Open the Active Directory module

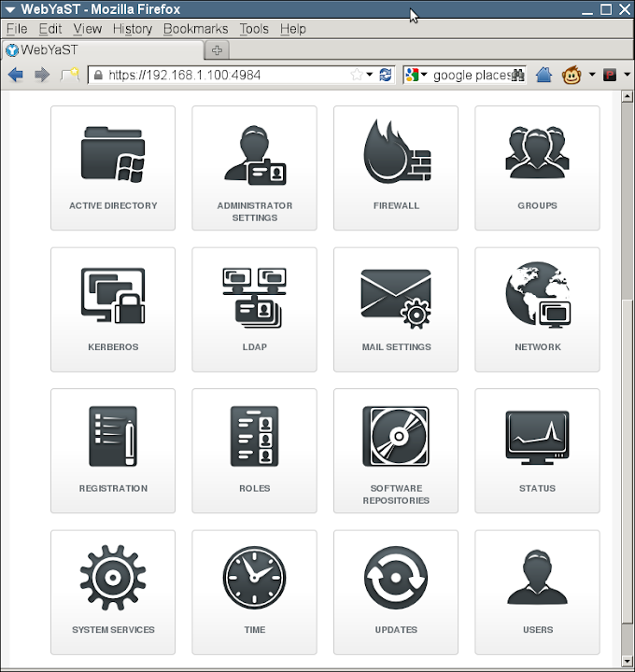pos(113,168)
